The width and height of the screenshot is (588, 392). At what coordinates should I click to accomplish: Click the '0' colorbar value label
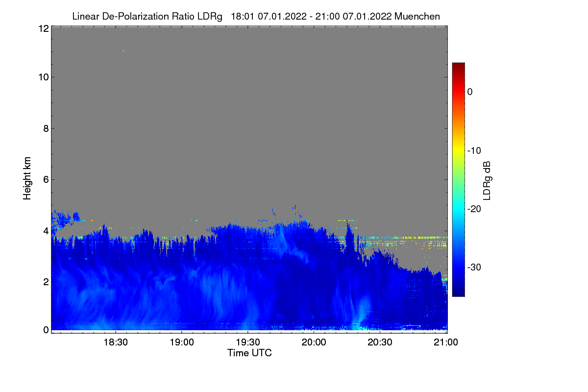[x=470, y=92]
